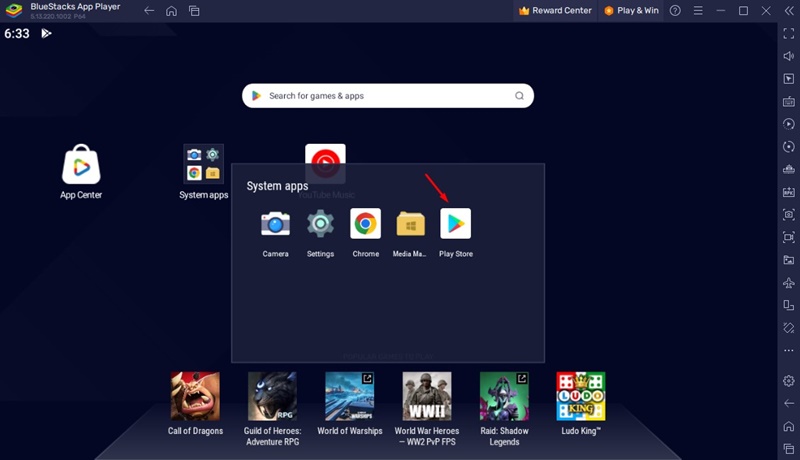Launch Call of Dragons game
The height and width of the screenshot is (460, 800).
[195, 396]
